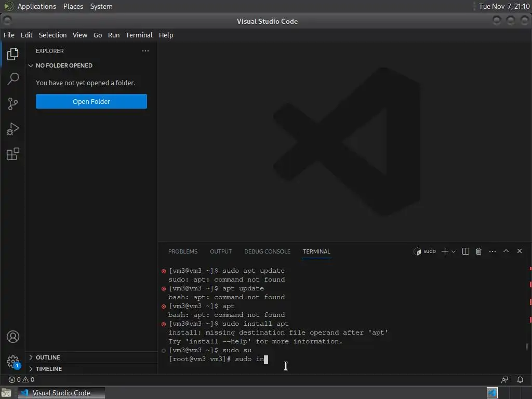
Task: Select Visual Studio Code taskbar button
Action: pyautogui.click(x=61, y=393)
